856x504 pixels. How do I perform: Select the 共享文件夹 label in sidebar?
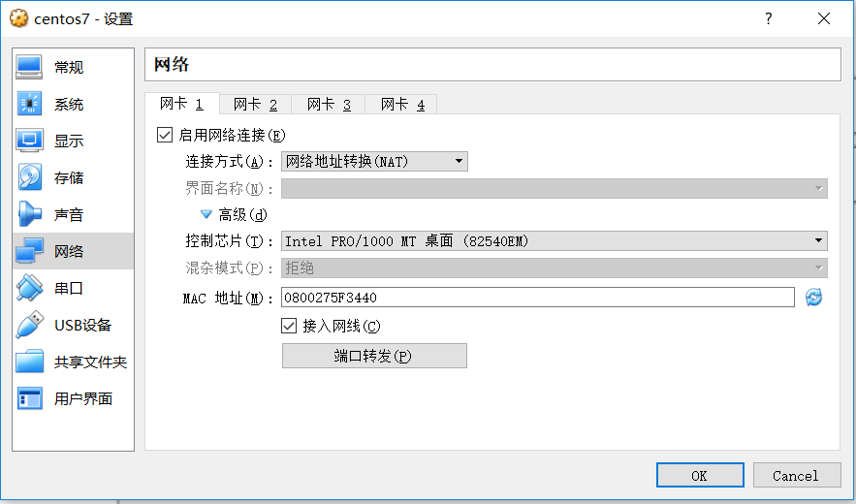pyautogui.click(x=90, y=362)
